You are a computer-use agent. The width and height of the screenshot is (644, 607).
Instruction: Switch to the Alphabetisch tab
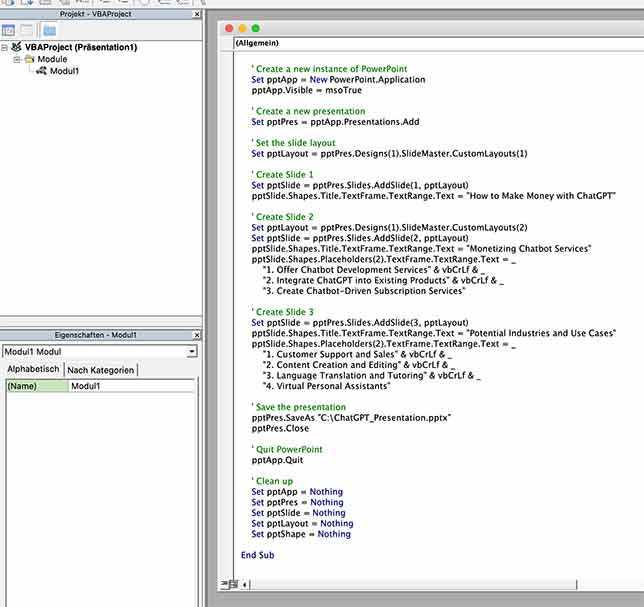[x=33, y=369]
